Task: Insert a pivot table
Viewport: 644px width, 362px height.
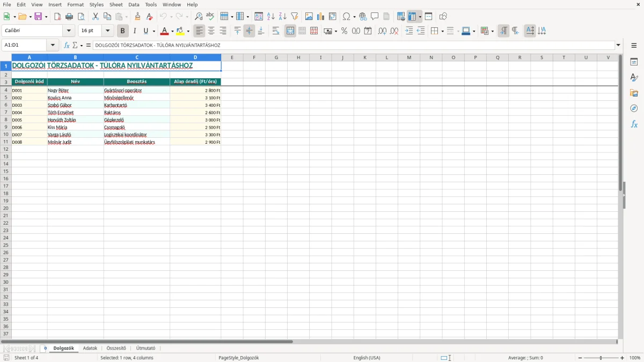Action: (x=333, y=17)
